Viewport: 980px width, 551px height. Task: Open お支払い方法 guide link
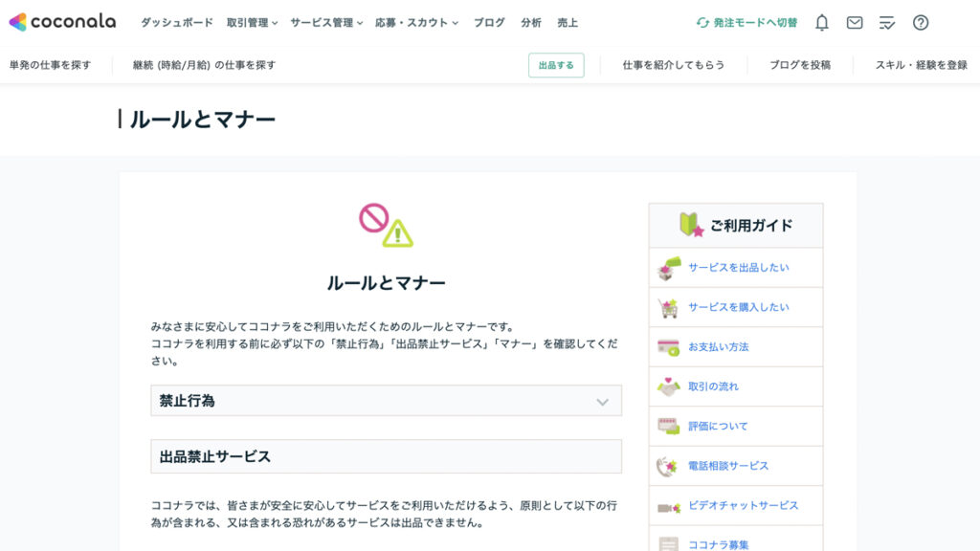coord(718,346)
